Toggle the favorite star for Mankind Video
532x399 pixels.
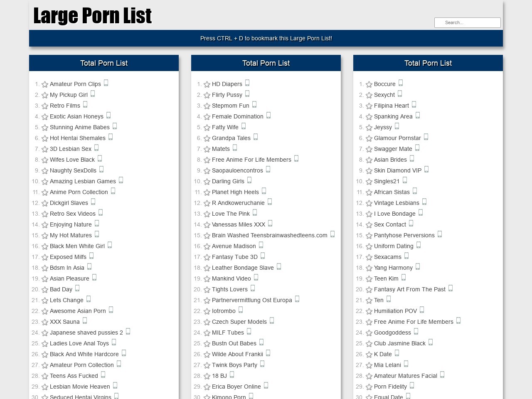[207, 279]
